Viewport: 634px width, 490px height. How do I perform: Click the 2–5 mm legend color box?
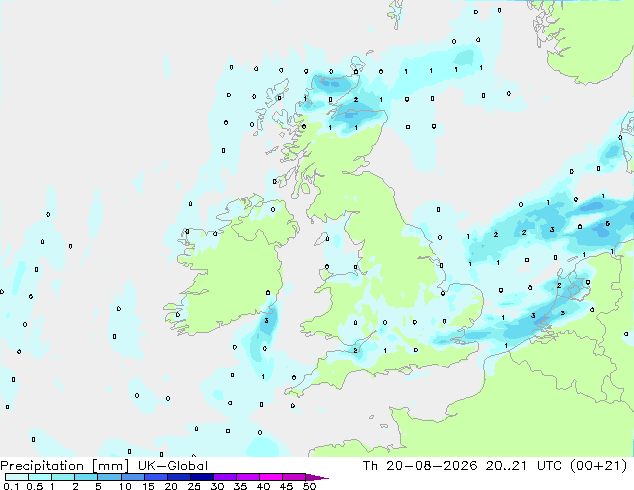click(x=86, y=477)
